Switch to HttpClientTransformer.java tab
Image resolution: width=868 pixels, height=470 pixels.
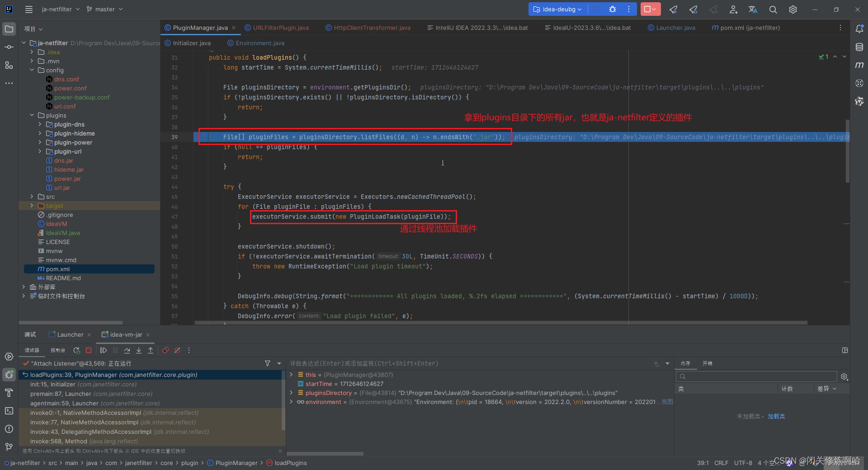(368, 28)
